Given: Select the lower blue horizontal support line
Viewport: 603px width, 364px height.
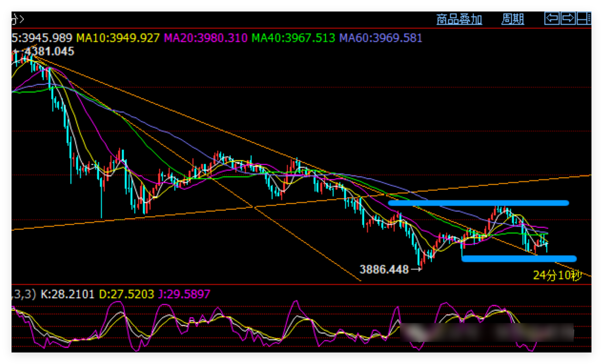Looking at the screenshot, I should pyautogui.click(x=519, y=259).
